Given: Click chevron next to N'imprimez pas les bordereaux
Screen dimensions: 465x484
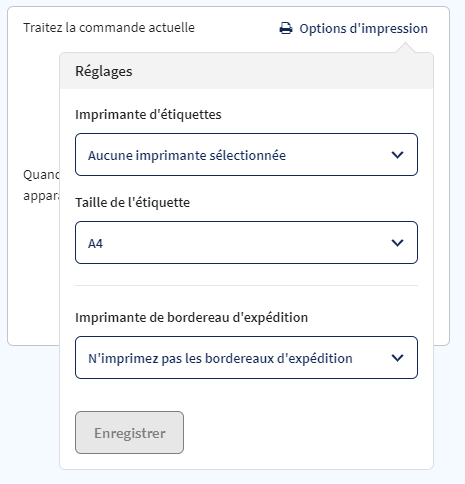Looking at the screenshot, I should [397, 358].
